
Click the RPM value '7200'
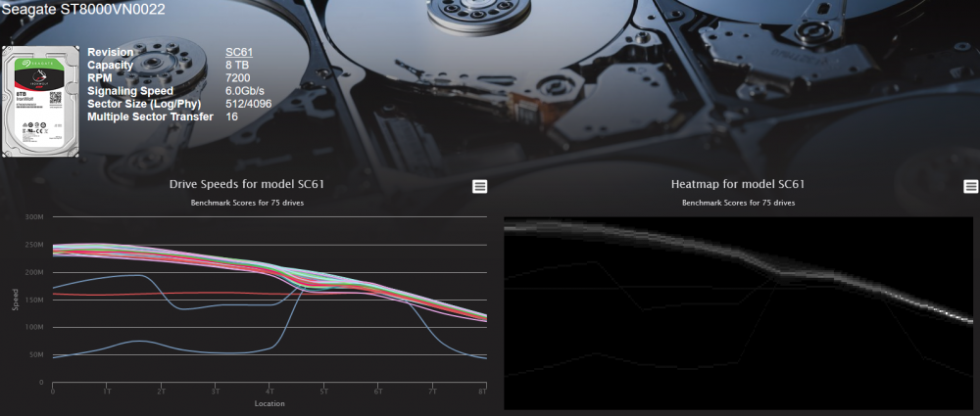(x=237, y=78)
